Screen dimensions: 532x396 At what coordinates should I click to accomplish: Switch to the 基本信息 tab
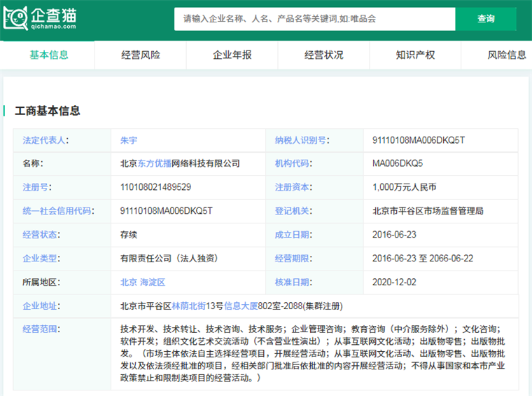click(49, 55)
